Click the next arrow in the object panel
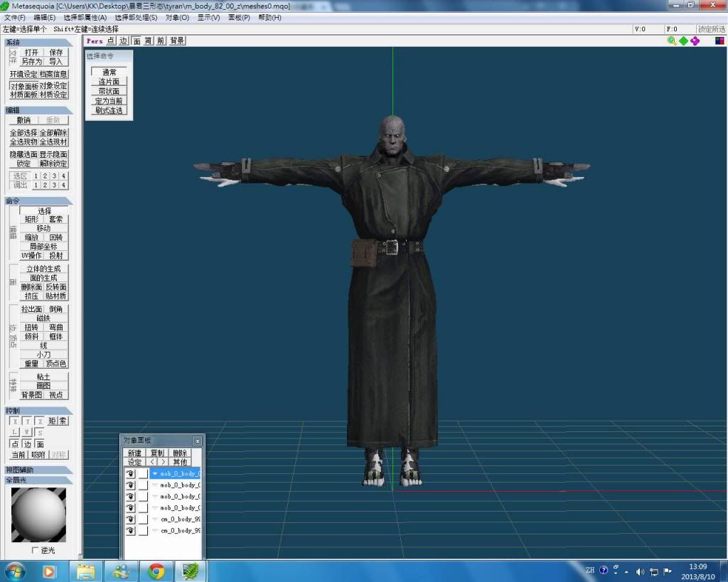Image resolution: width=728 pixels, height=582 pixels. pos(163,462)
